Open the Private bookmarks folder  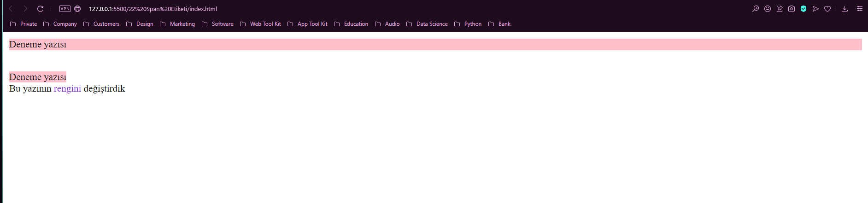click(x=23, y=24)
